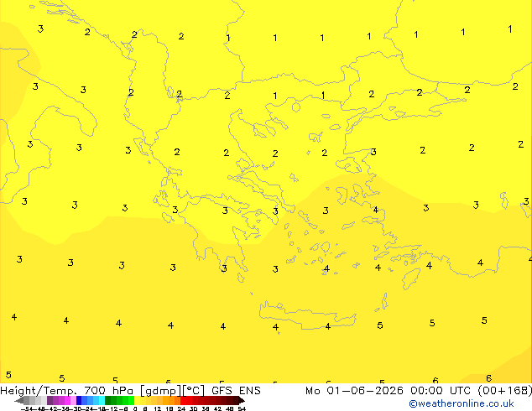Open the weatheronline.co.uk copyright link
Screen dimensions: 532x411
[x=461, y=403]
